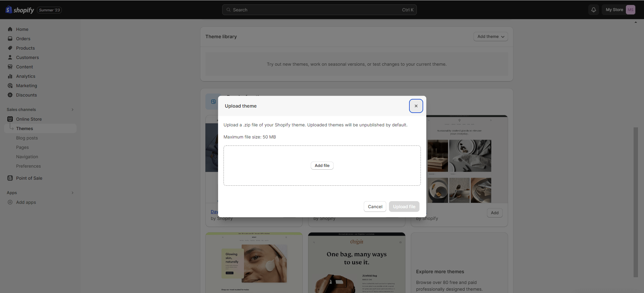Open the My Store account menu

click(x=618, y=10)
